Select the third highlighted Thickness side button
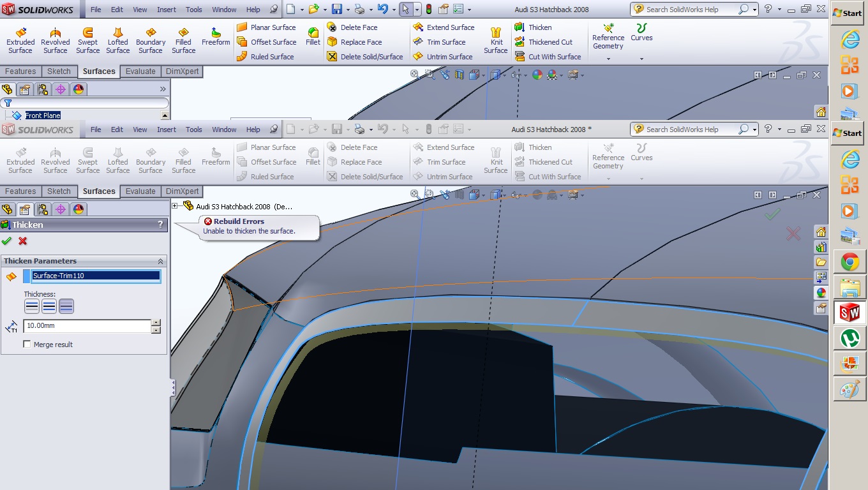868x490 pixels. [x=66, y=306]
